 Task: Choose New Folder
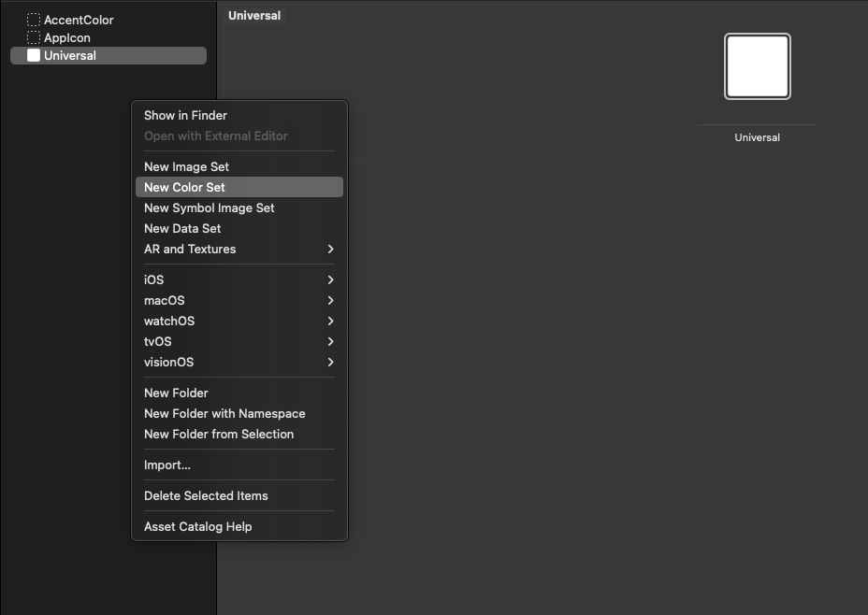tap(239, 393)
